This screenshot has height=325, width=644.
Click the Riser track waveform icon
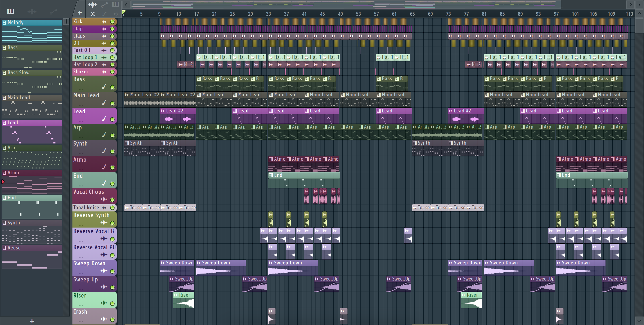pos(104,303)
